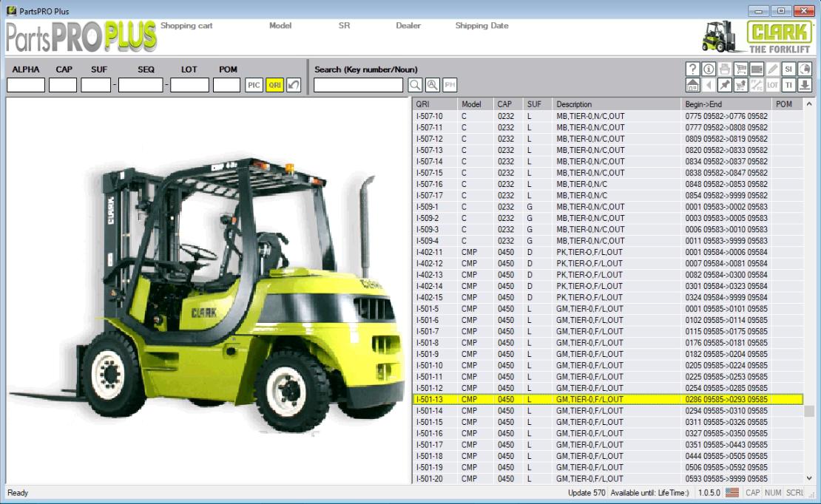Select row I-402-15
This screenshot has width=821, height=504.
607,297
